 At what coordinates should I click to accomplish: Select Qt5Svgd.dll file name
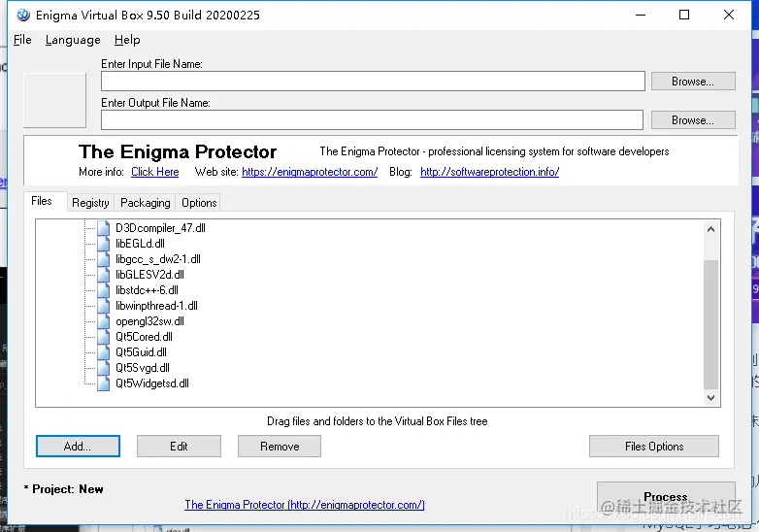point(143,367)
